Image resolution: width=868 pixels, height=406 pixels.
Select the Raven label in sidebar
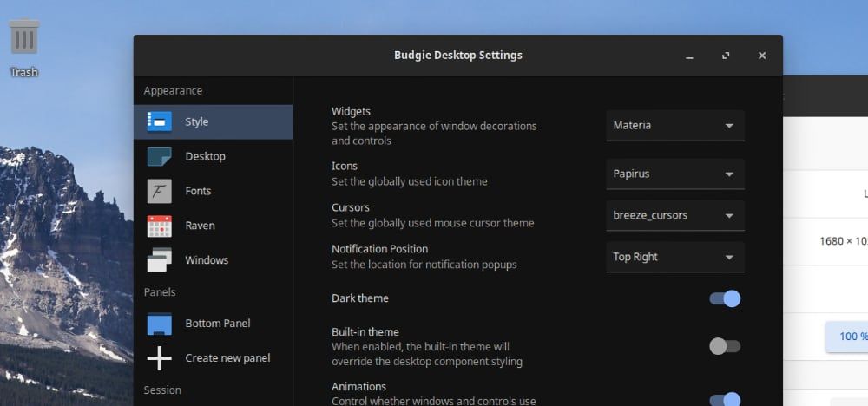(200, 226)
